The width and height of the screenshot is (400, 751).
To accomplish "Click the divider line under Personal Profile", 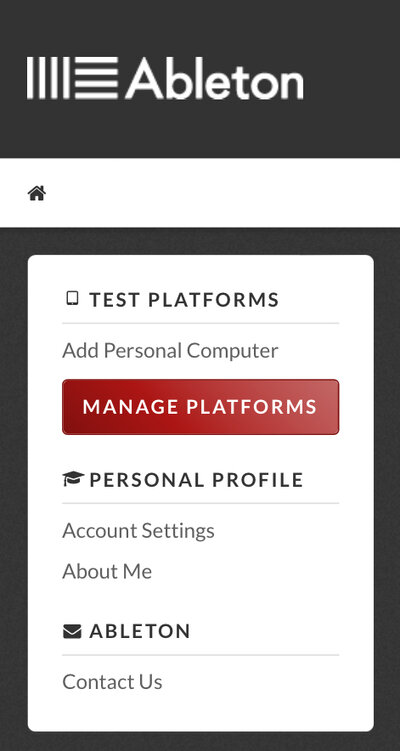I will pos(200,503).
